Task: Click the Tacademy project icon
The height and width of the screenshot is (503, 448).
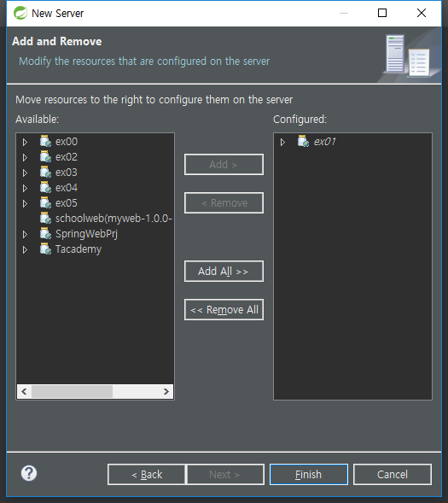Action: pyautogui.click(x=45, y=249)
